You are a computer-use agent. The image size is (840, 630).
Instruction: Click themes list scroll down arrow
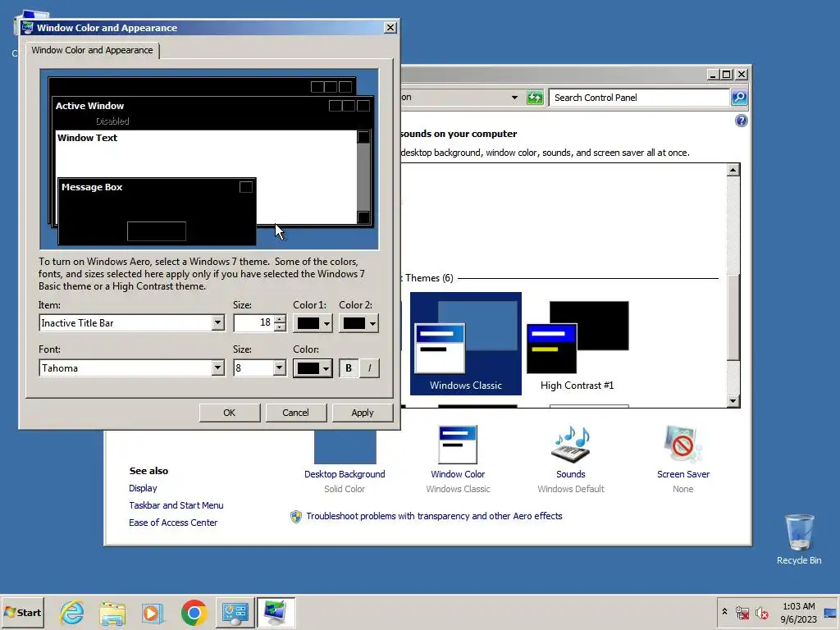coord(733,400)
